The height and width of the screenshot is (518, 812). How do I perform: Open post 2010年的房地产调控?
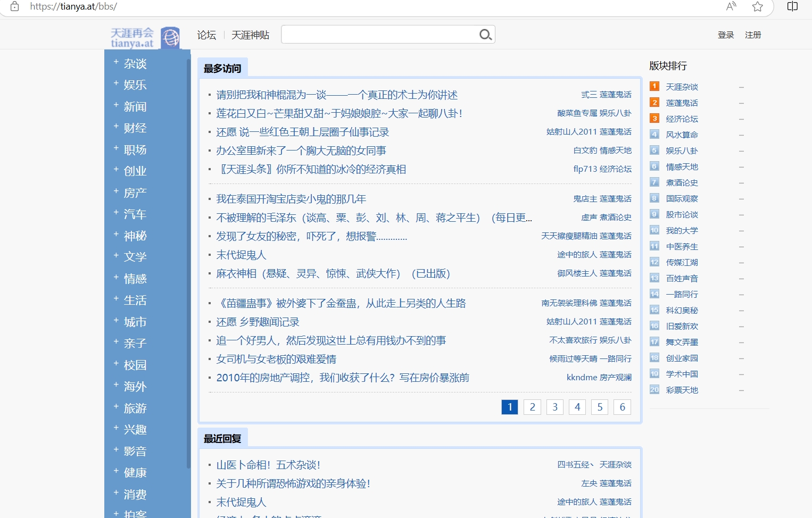tap(343, 378)
